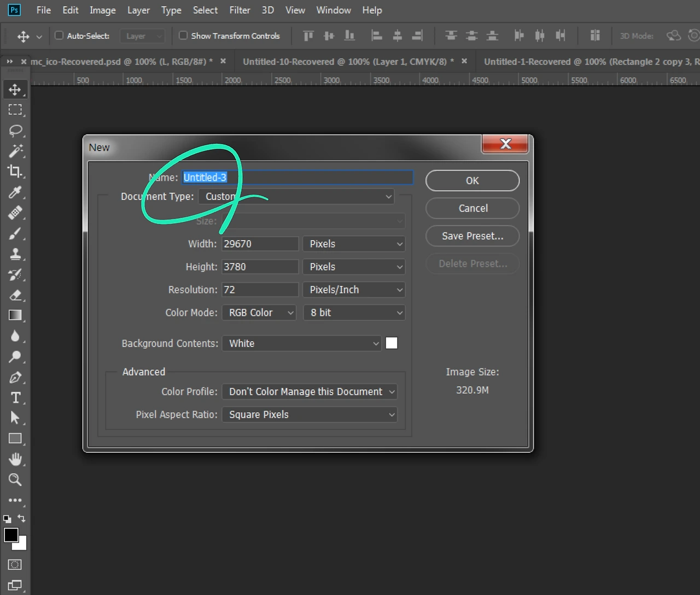Select the Clone Stamp tool
The height and width of the screenshot is (595, 700).
tap(15, 254)
